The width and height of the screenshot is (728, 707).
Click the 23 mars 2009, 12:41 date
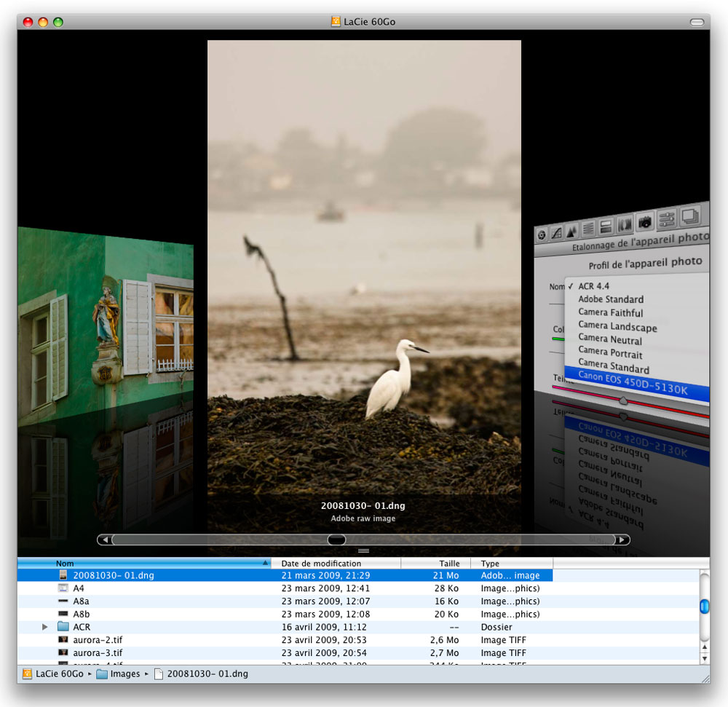tap(325, 588)
